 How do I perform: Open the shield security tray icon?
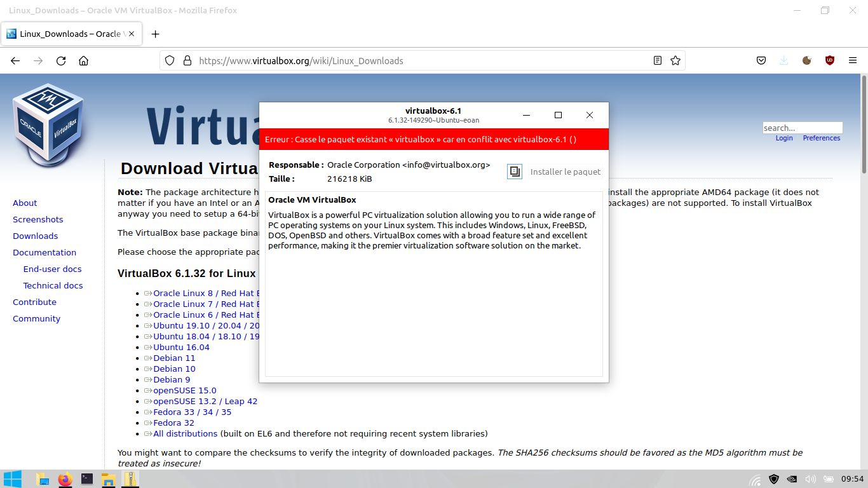774,480
